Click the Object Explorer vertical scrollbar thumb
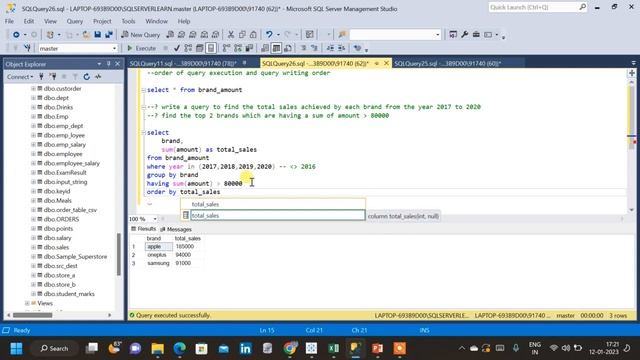The image size is (640, 360). [119, 254]
